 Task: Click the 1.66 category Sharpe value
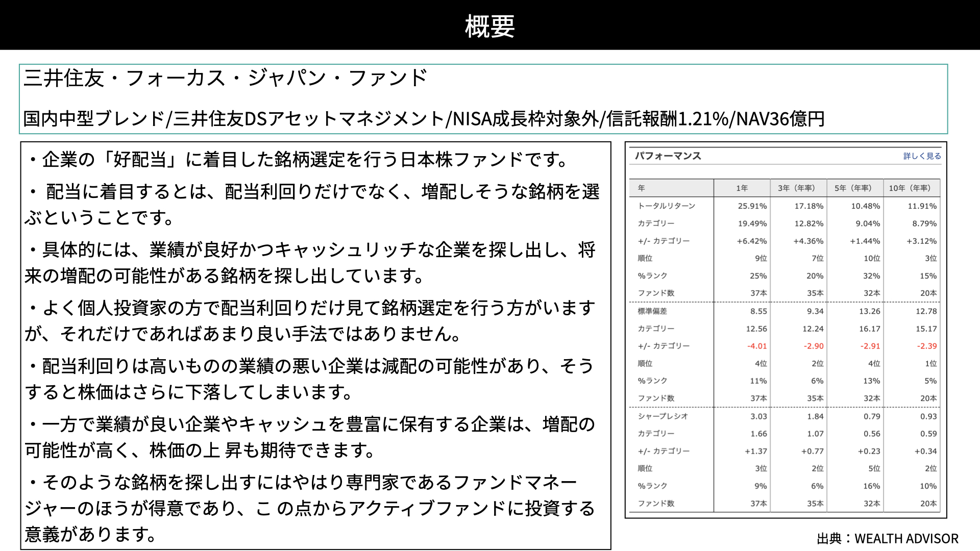pyautogui.click(x=759, y=434)
